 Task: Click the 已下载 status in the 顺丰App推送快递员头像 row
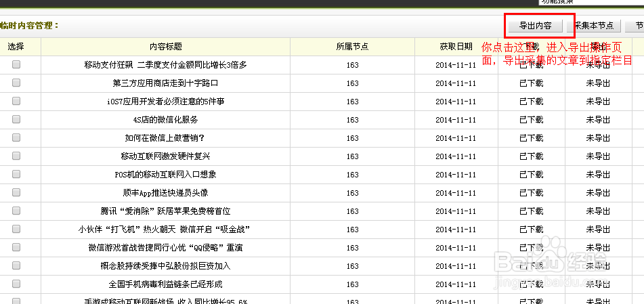531,193
